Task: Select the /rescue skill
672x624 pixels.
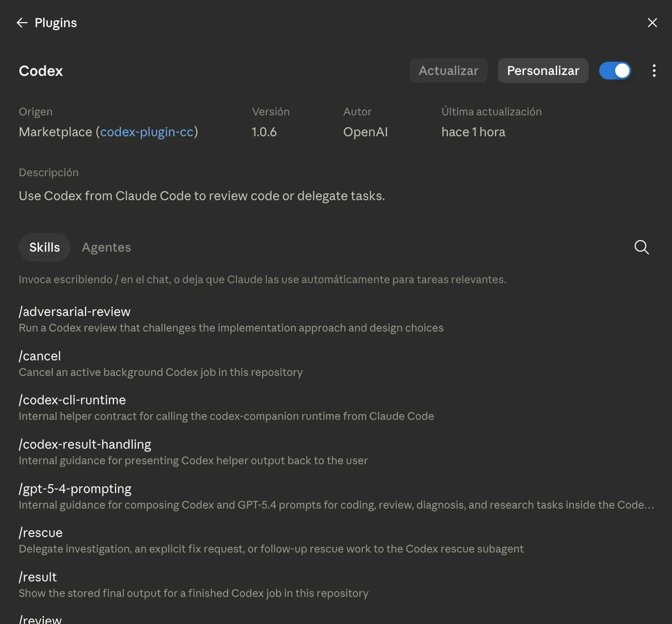Action: tap(41, 533)
